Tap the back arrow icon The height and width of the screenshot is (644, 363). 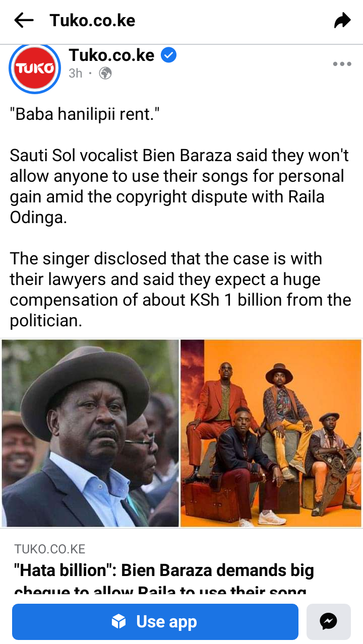(24, 21)
